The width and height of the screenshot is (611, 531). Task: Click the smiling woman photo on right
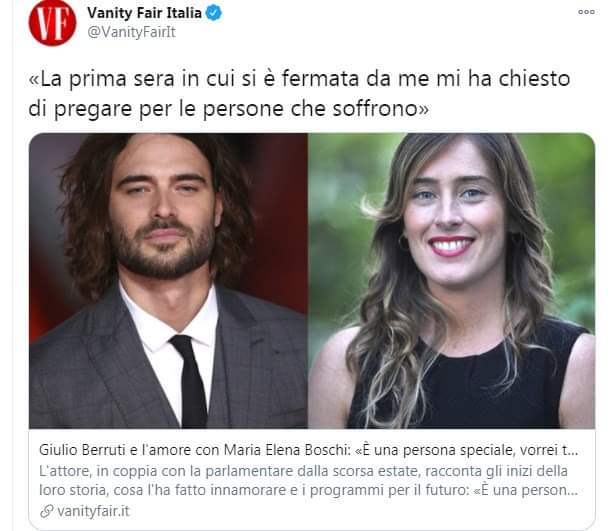click(452, 280)
